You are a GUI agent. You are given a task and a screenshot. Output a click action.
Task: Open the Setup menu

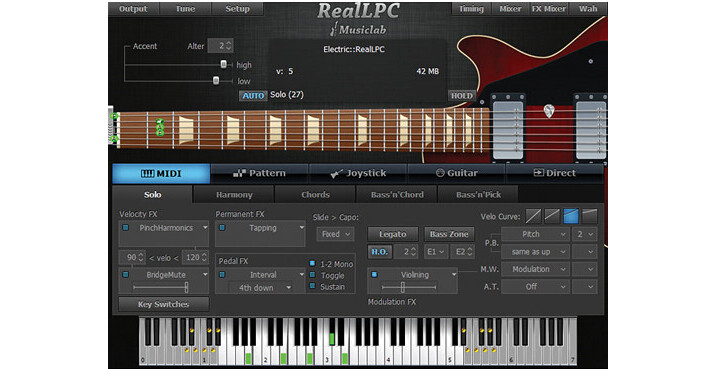tap(237, 9)
